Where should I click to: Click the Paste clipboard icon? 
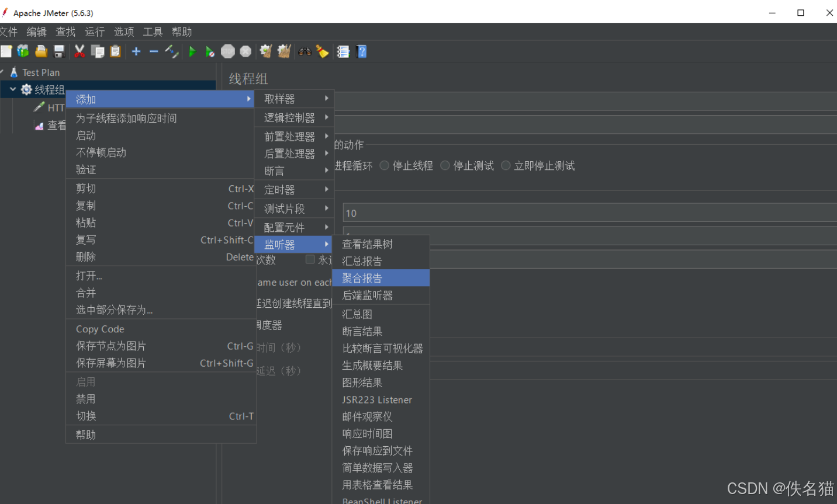116,51
